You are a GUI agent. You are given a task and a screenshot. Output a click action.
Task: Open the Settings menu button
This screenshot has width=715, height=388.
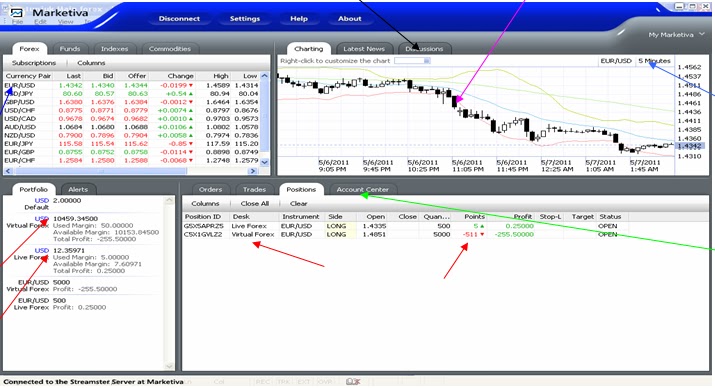coord(245,19)
